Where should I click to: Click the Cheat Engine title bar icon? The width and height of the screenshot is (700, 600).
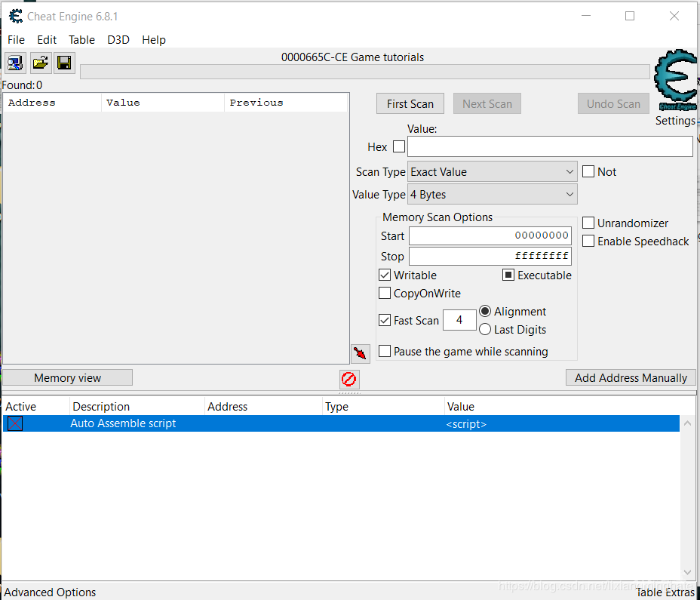(16, 17)
